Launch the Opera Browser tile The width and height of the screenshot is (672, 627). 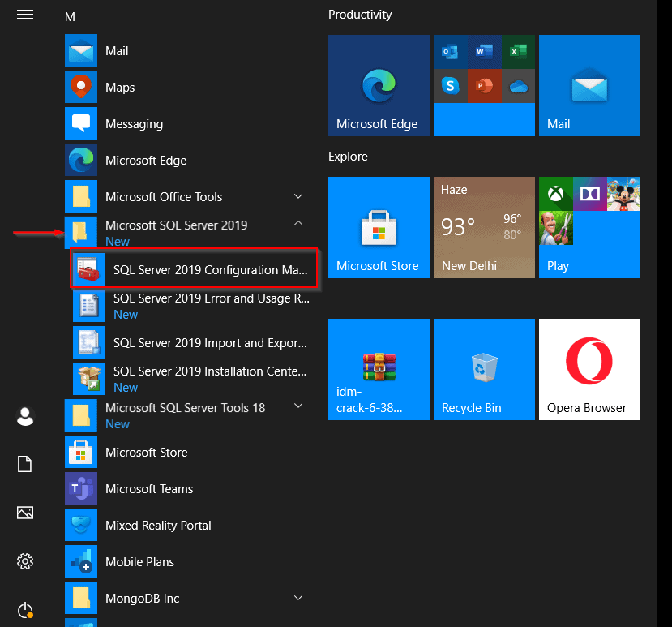(x=589, y=369)
